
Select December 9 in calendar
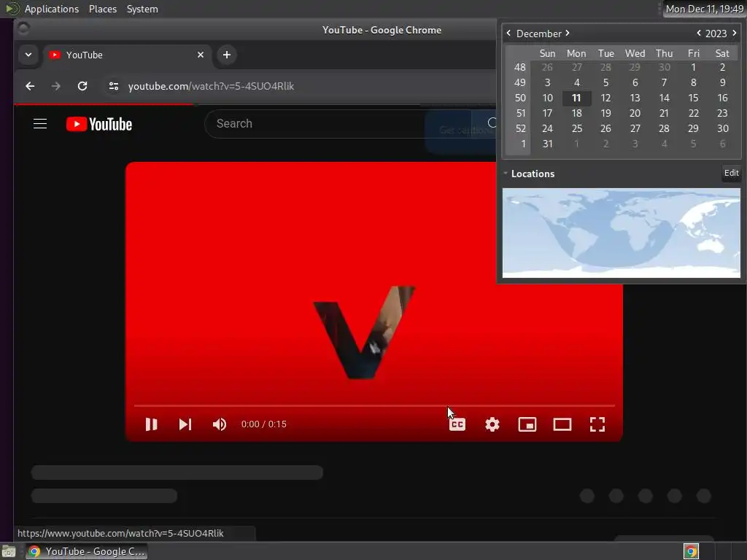tap(722, 82)
